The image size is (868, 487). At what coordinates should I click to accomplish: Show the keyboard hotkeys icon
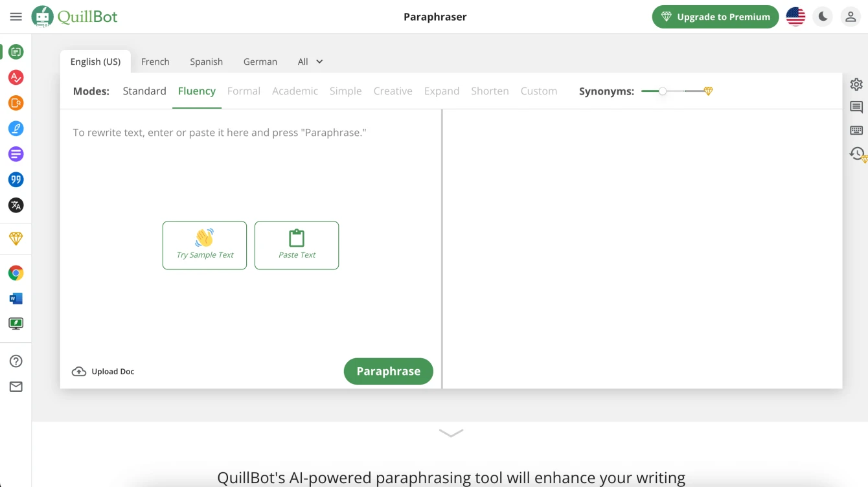[856, 131]
